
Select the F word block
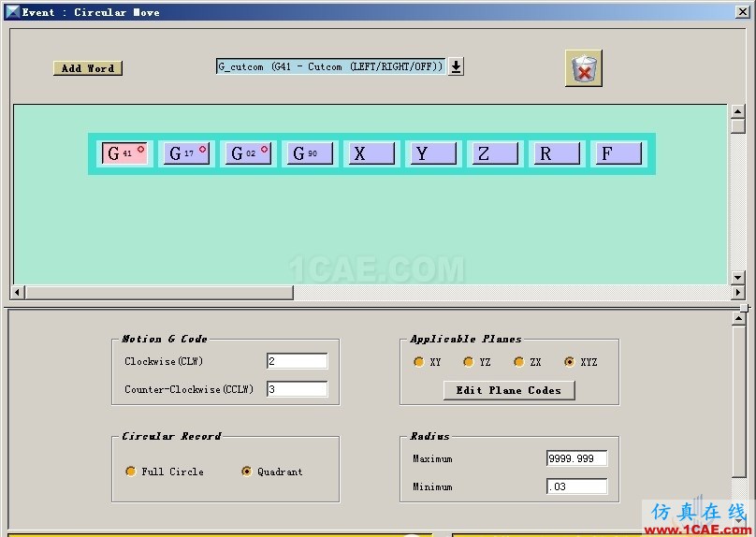tap(618, 153)
